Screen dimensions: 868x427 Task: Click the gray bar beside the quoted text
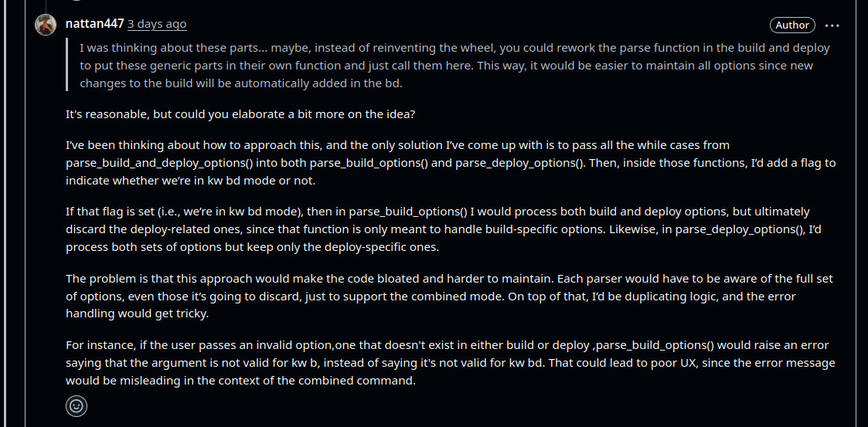click(67, 64)
